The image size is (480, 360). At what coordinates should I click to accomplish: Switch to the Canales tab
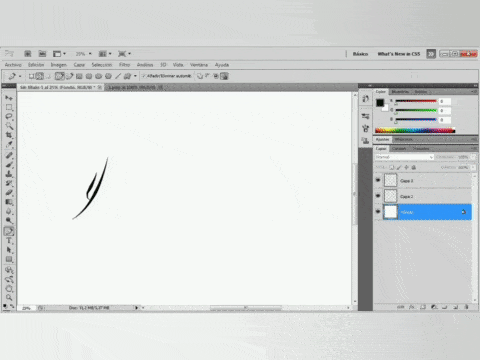click(x=399, y=148)
